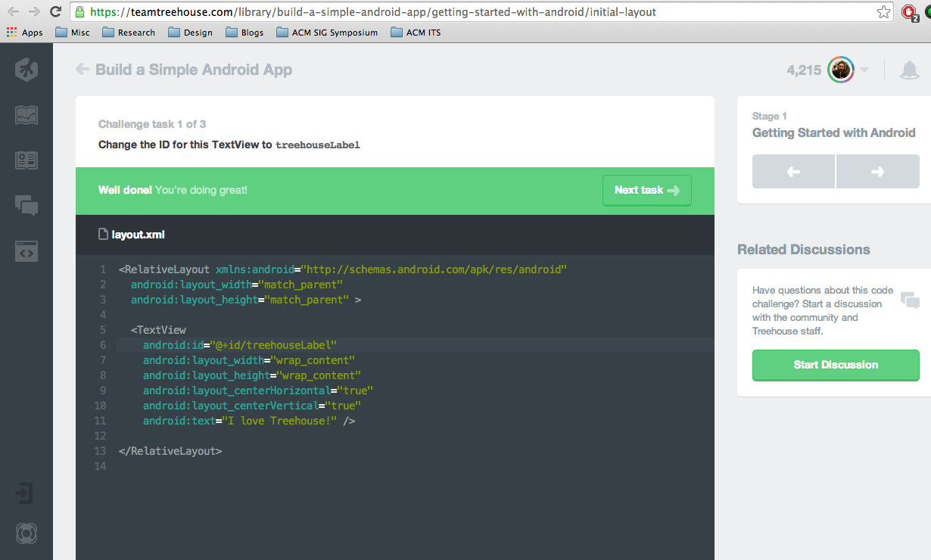This screenshot has height=560, width=931.
Task: Click the user profile avatar
Action: click(841, 70)
